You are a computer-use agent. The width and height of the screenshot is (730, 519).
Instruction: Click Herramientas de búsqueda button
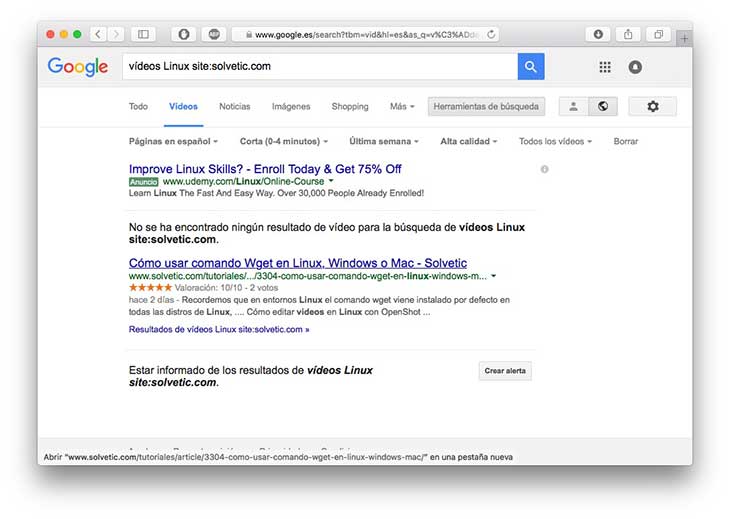(486, 106)
